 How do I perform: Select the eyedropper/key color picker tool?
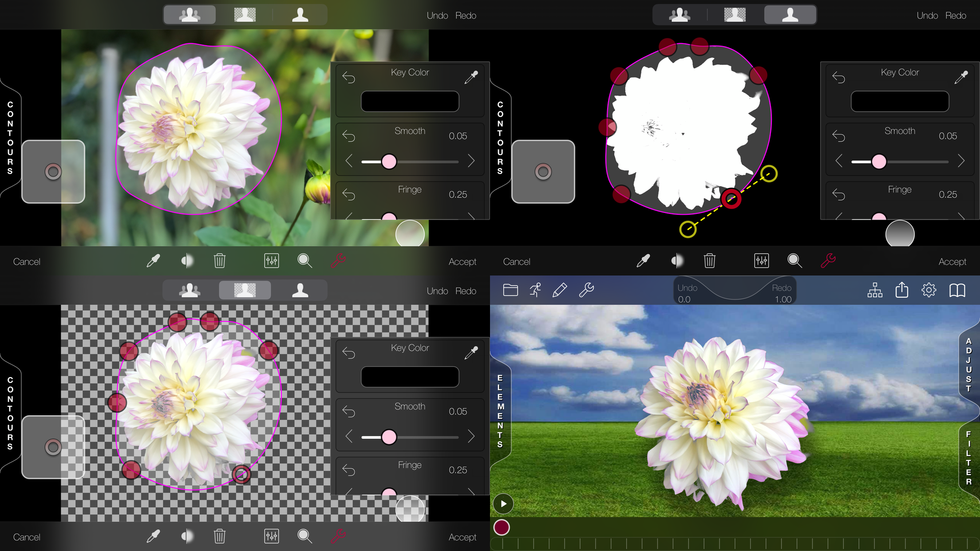[x=472, y=76]
